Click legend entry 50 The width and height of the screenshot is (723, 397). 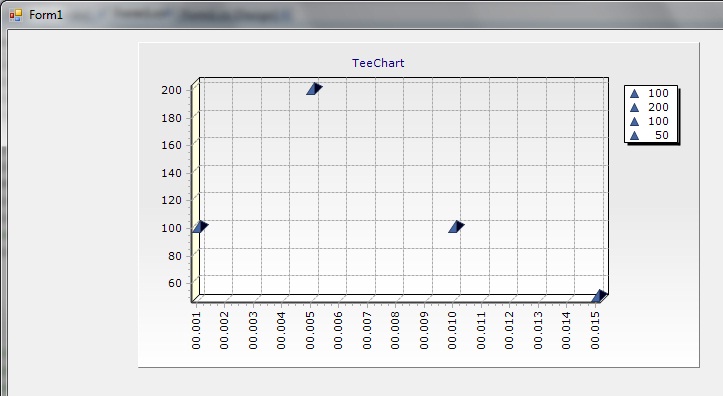(662, 136)
